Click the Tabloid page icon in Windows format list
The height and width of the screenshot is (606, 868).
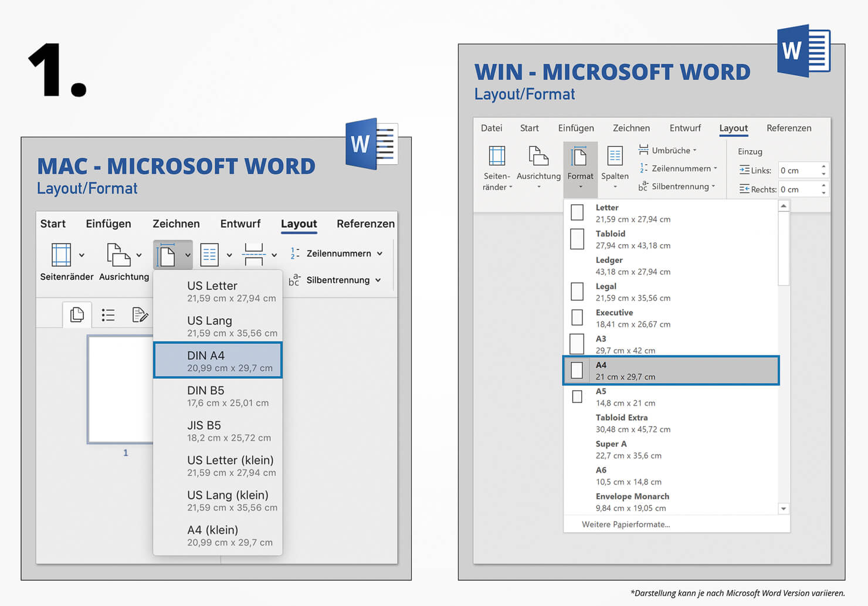577,239
